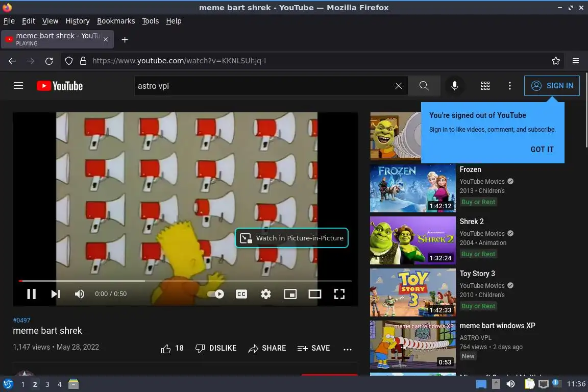This screenshot has width=588, height=392.
Task: Switch to workspace 4 on taskbar
Action: point(60,384)
